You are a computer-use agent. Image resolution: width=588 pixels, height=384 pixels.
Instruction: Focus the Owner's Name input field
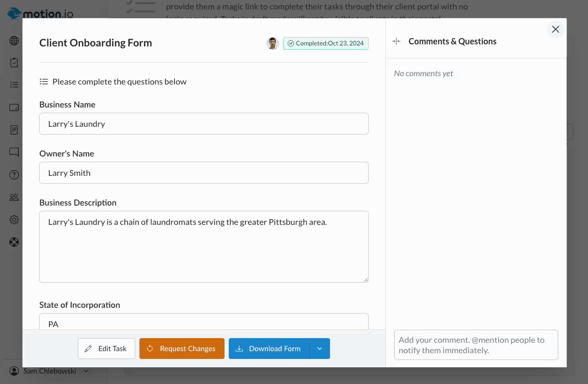(204, 173)
